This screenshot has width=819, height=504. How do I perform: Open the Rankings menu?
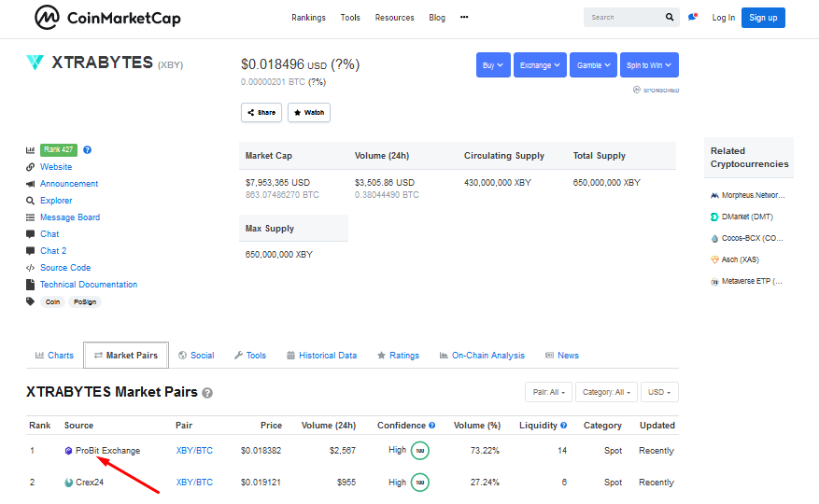pyautogui.click(x=308, y=17)
